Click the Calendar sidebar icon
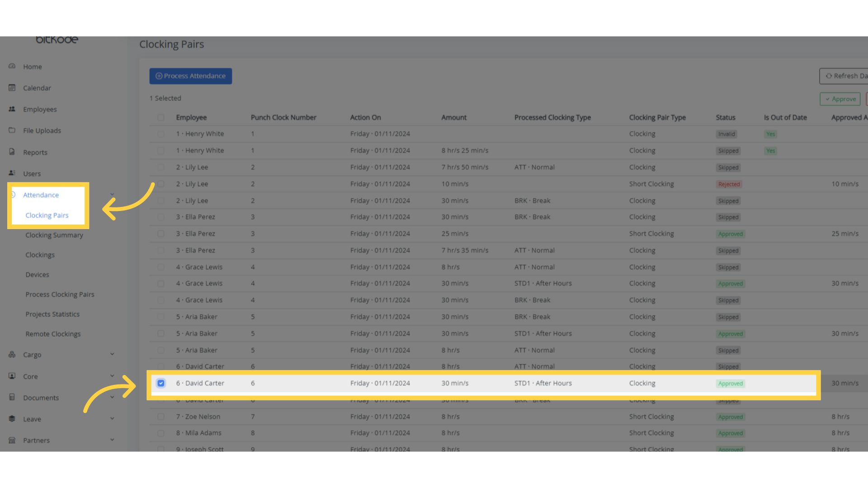Viewport: 868px width, 488px height. tap(12, 88)
